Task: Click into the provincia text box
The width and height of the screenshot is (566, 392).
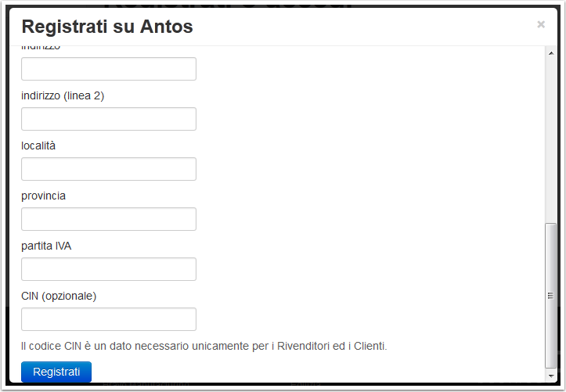Action: click(x=109, y=219)
